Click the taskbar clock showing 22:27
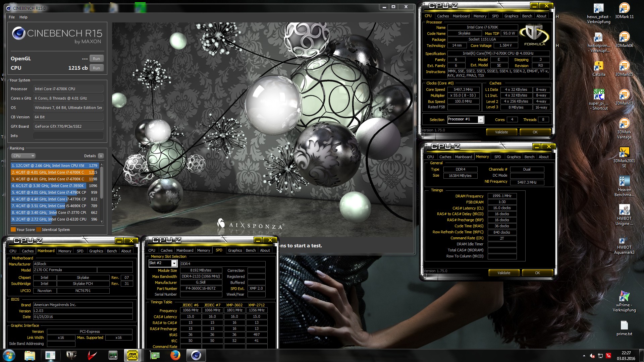Image resolution: width=644 pixels, height=362 pixels. pos(626,356)
